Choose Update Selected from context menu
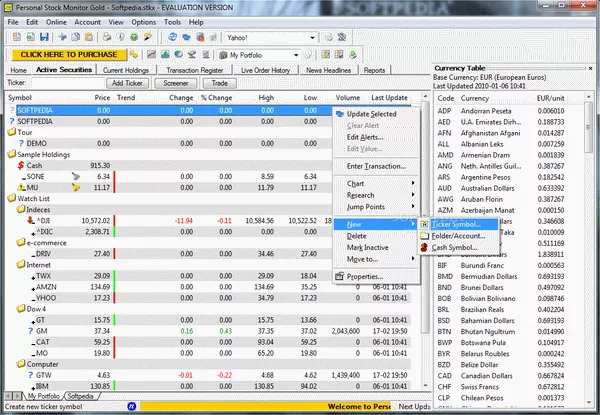The height and width of the screenshot is (415, 600). tap(377, 114)
